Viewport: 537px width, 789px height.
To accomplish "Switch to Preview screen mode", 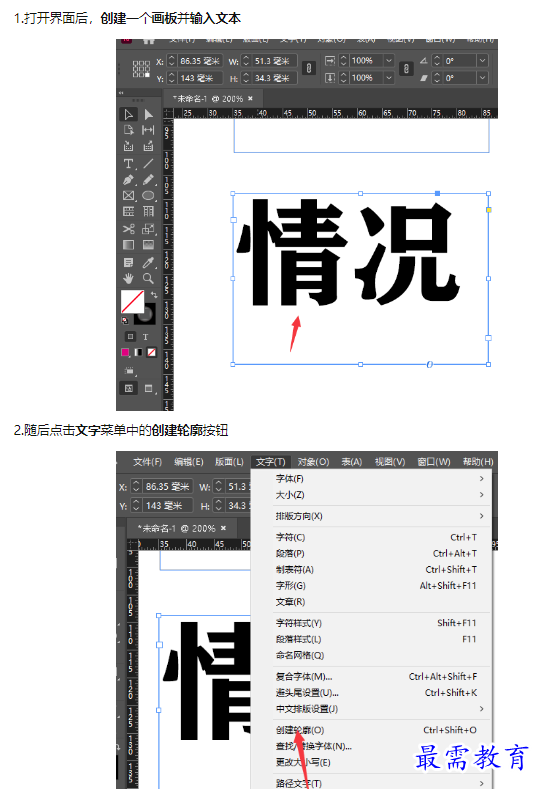I will point(148,388).
